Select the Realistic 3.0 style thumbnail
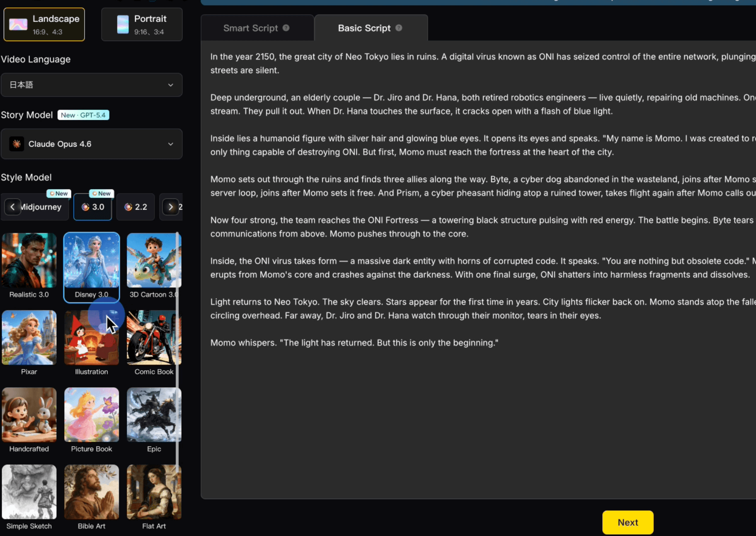Viewport: 756px width, 536px height. [29, 261]
